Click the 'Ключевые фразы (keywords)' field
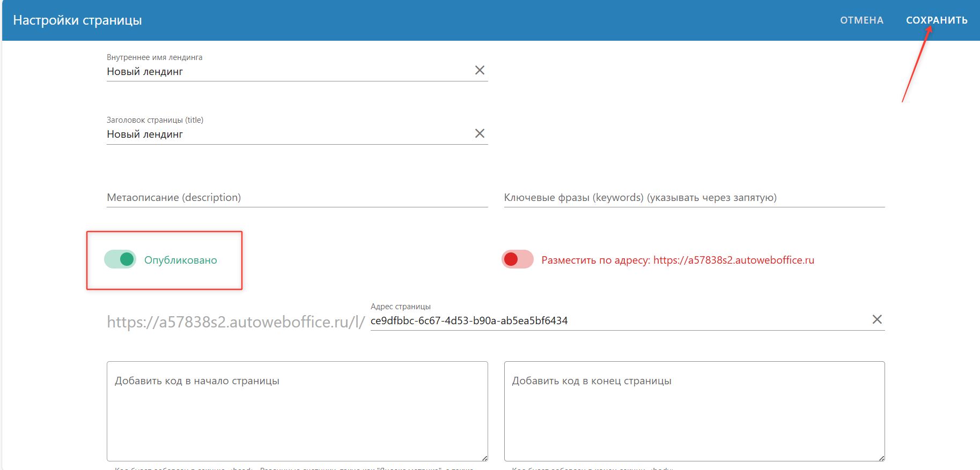 [694, 198]
